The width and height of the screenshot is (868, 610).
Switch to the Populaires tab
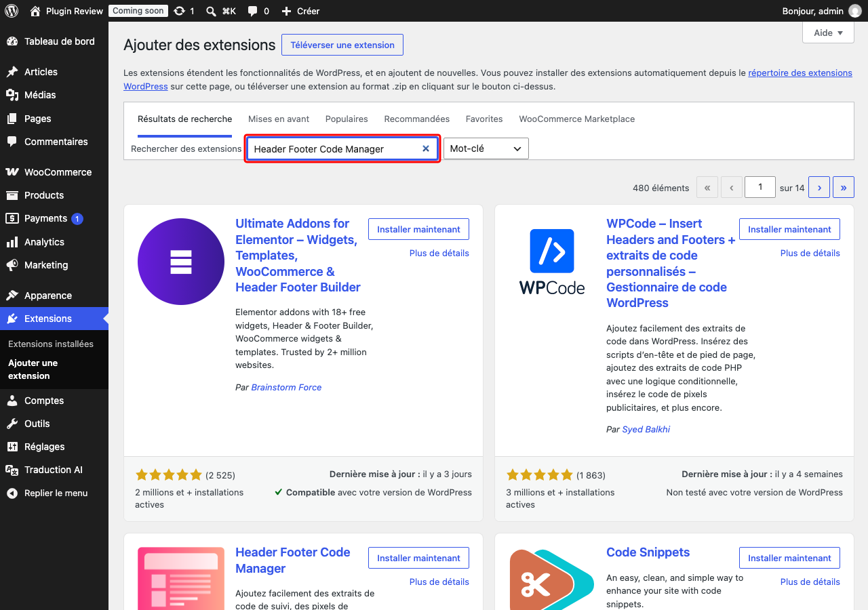click(x=347, y=119)
